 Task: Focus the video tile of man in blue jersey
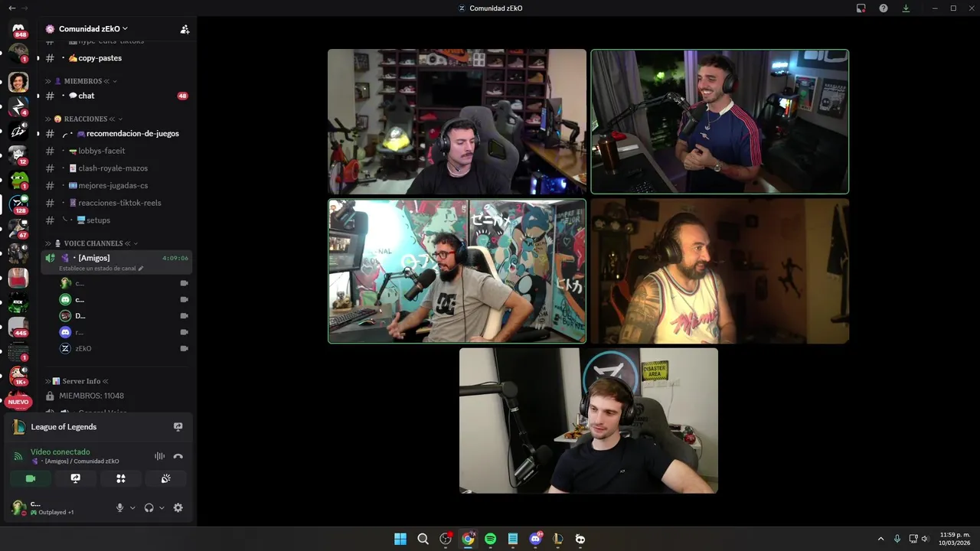click(x=720, y=122)
